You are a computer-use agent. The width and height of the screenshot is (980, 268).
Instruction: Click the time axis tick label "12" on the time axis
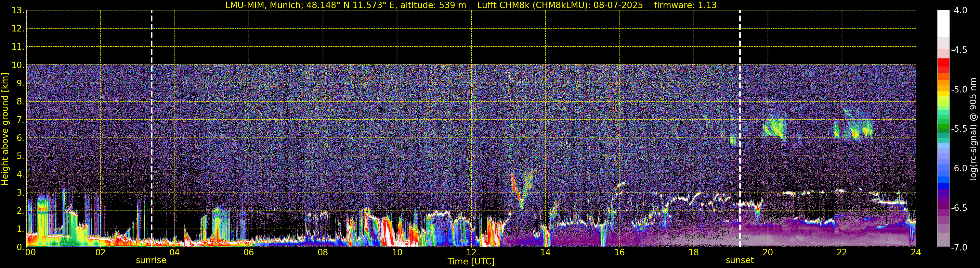click(471, 253)
